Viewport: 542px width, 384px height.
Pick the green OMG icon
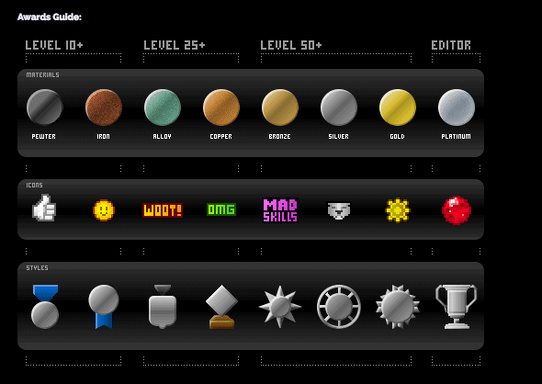tap(221, 209)
